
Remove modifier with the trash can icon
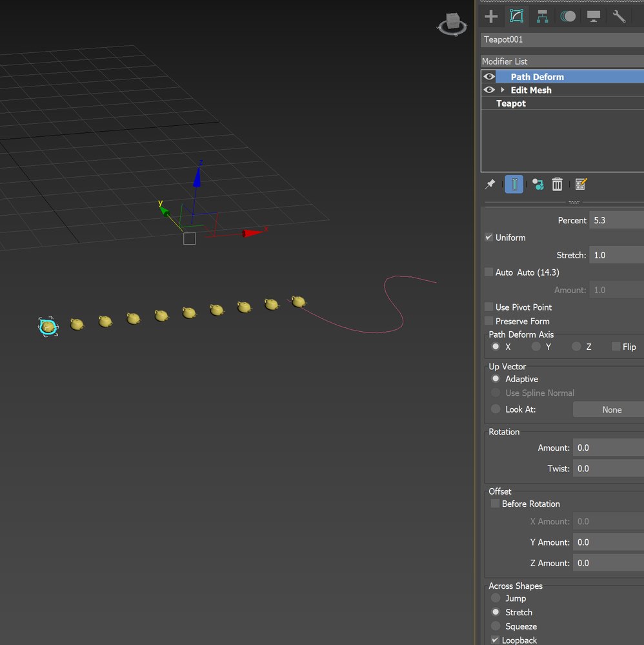[558, 184]
